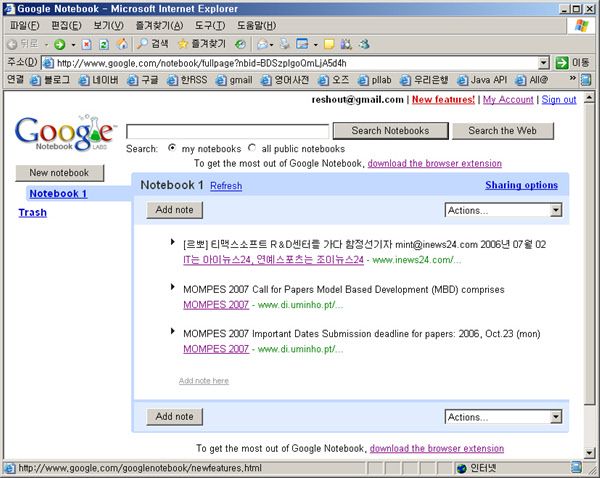
Task: Click the Google Notebook logo
Action: point(65,132)
